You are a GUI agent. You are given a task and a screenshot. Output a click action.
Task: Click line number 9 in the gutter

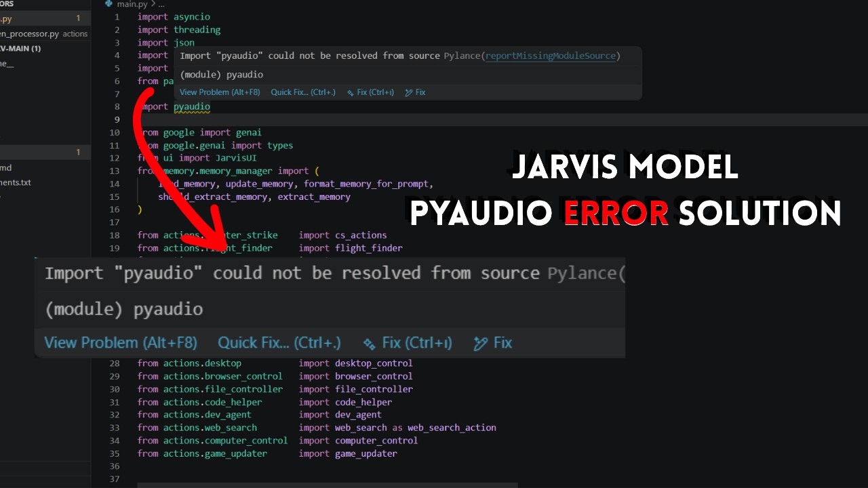click(117, 119)
